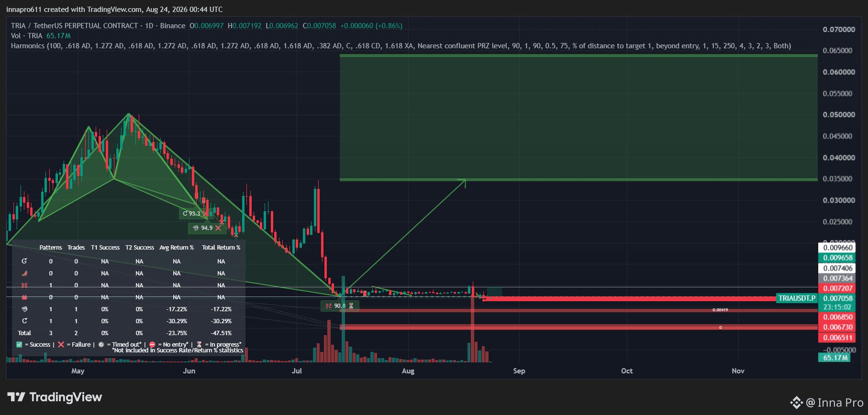
Task: Click the 'Total' row label in the statistics table
Action: 24,333
